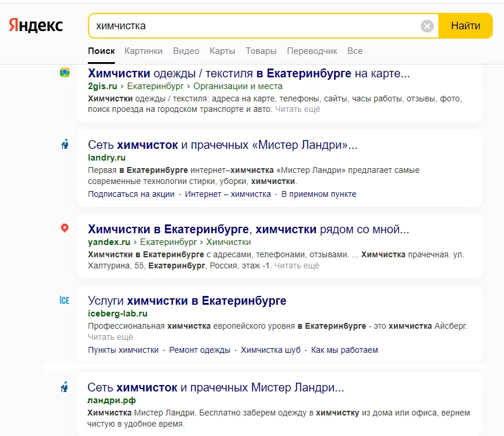Click snippet text 'Первая в Екатеринбурге интернет–химчистка'
The width and height of the screenshot is (504, 436).
(181, 170)
